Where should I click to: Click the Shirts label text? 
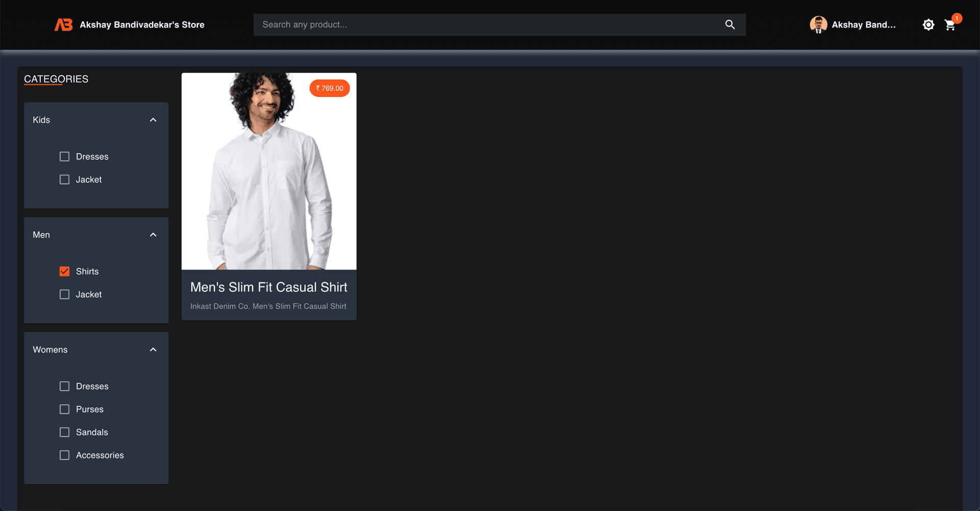(87, 272)
